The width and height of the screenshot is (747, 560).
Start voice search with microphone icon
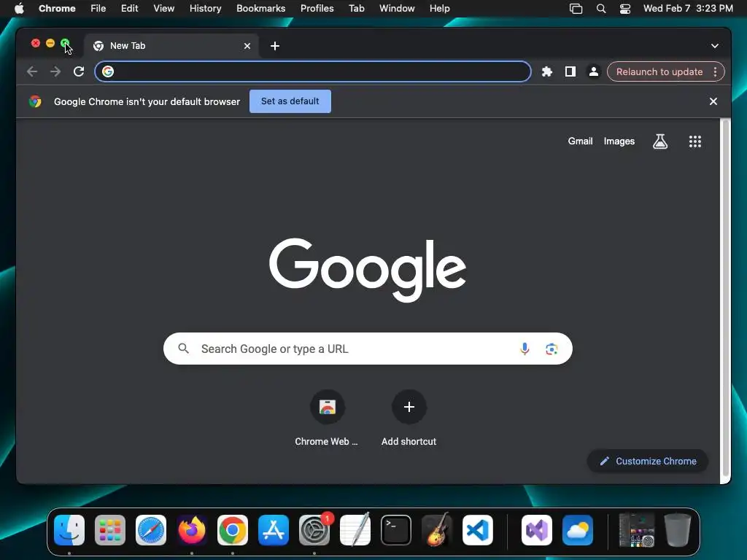pos(525,349)
